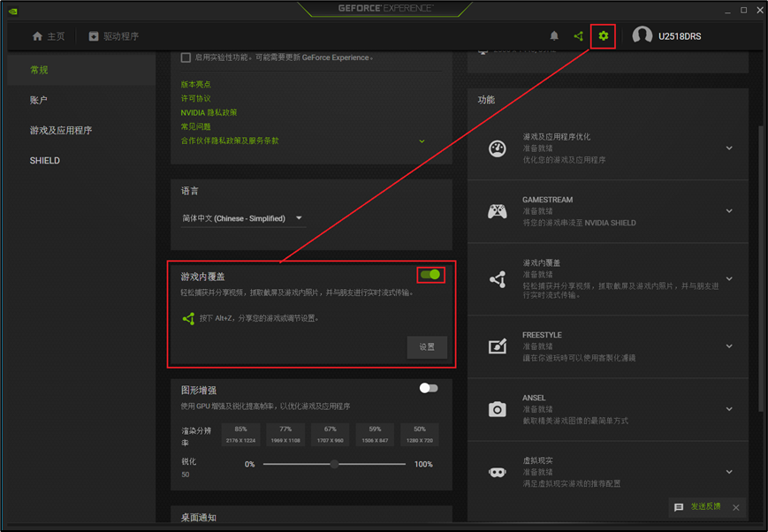Click the FREESTYLE edit icon

[x=498, y=346]
